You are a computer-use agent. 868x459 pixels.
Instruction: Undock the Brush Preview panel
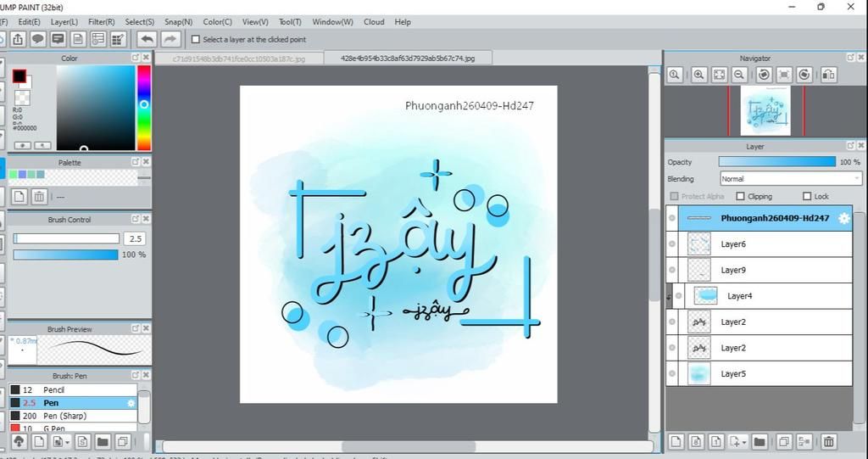tap(136, 328)
